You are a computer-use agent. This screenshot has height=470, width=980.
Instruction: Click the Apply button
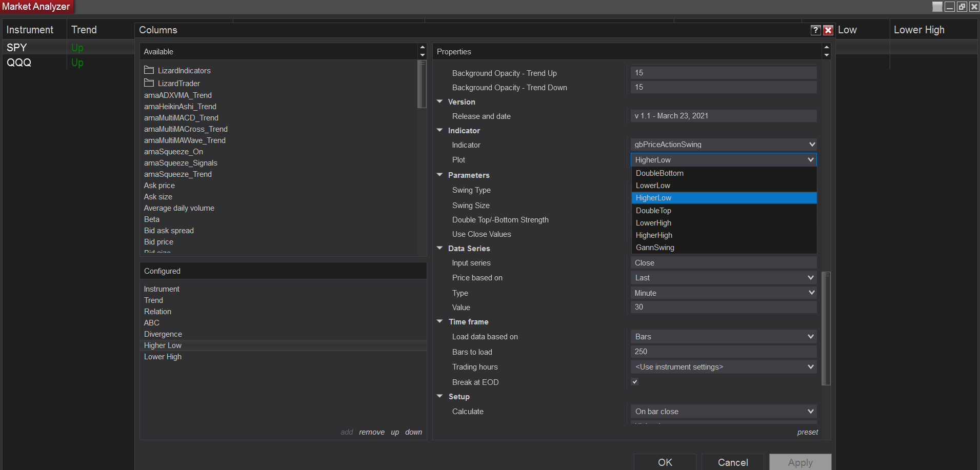click(801, 462)
